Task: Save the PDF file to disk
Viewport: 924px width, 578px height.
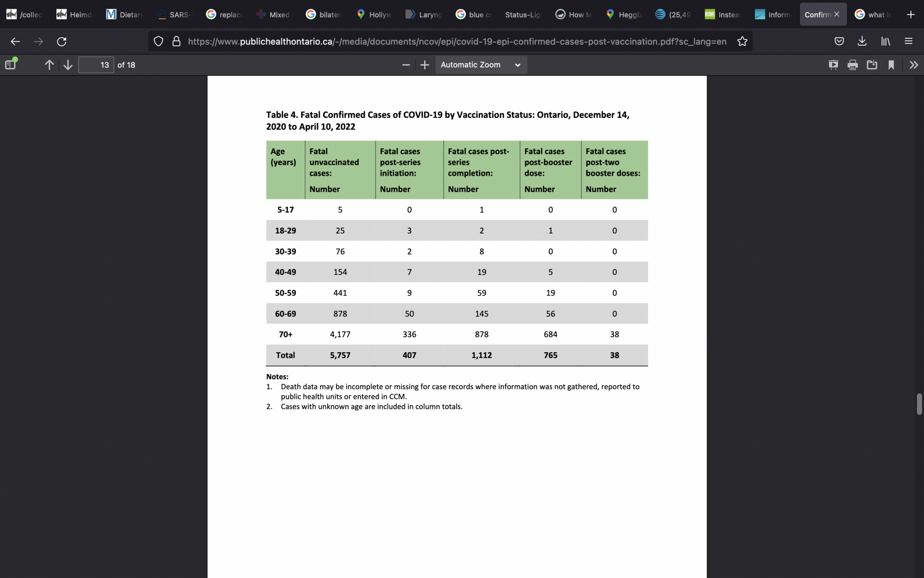Action: [872, 65]
